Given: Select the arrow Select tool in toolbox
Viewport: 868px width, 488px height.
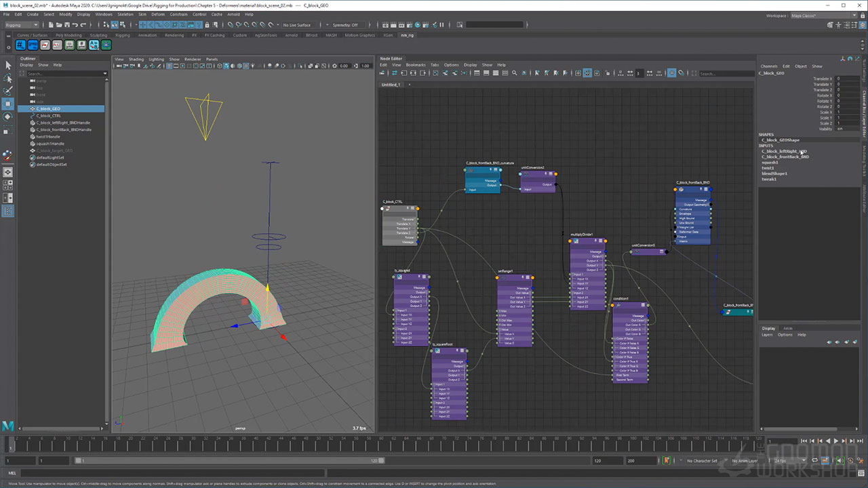Looking at the screenshot, I should tap(8, 65).
